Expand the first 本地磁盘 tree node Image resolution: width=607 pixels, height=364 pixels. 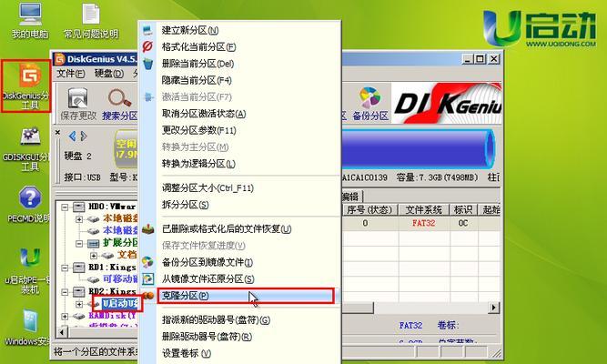(x=79, y=219)
